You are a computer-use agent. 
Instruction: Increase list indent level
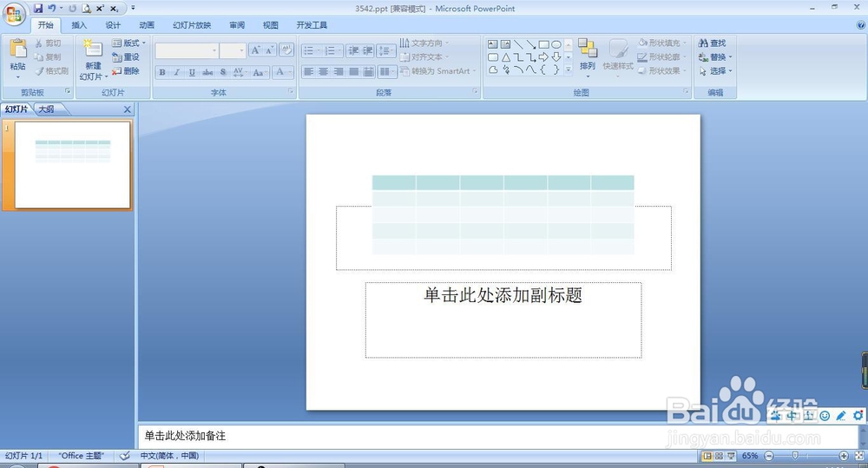tap(367, 50)
